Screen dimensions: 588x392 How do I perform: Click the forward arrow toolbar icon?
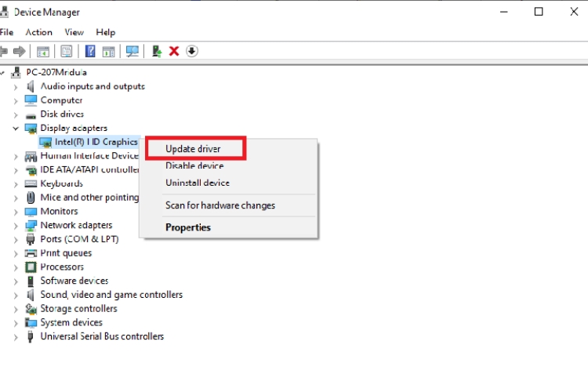[19, 52]
